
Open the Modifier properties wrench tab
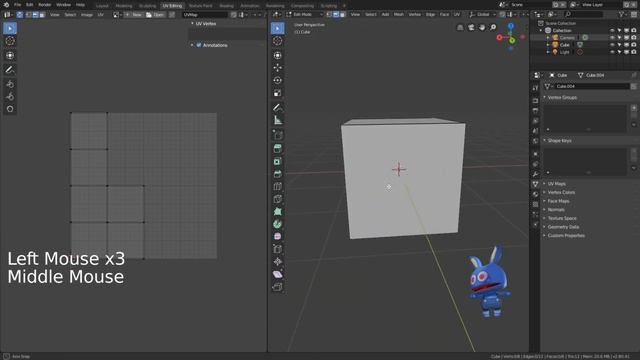[536, 174]
